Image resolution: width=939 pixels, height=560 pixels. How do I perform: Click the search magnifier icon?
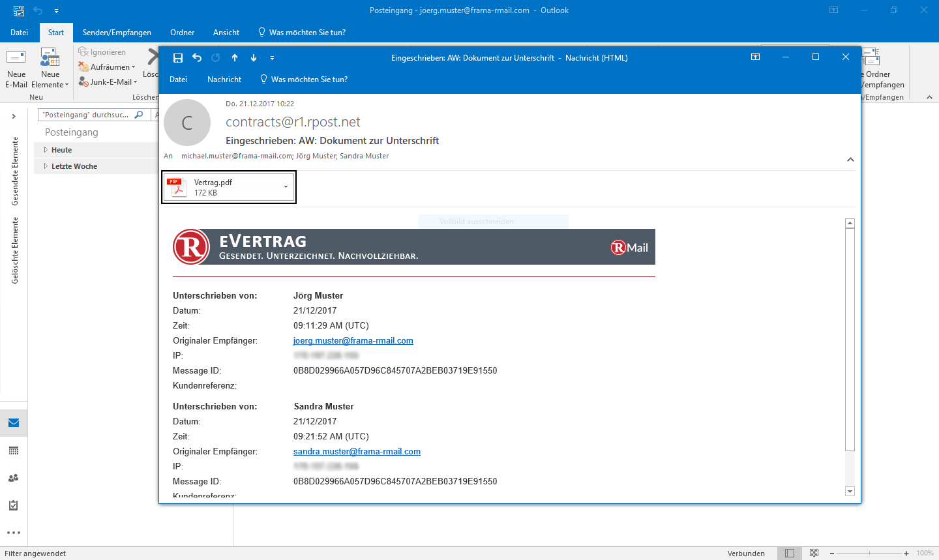point(139,115)
